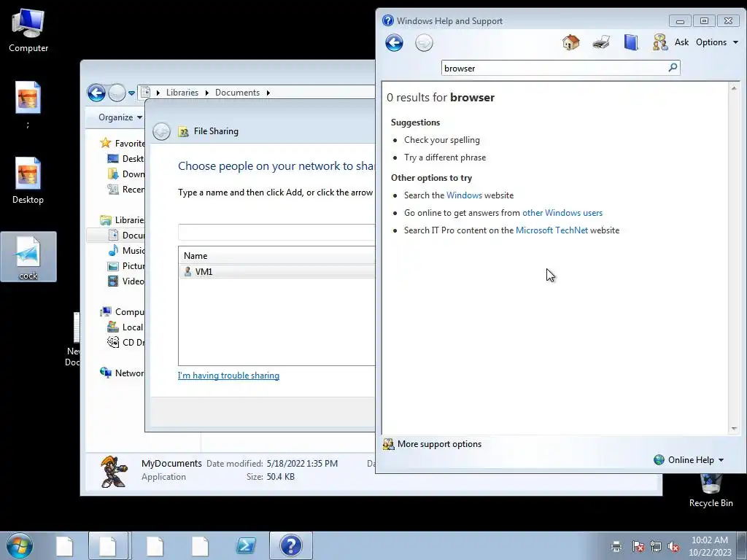
Task: Select Music library in Explorer sidebar
Action: point(125,251)
